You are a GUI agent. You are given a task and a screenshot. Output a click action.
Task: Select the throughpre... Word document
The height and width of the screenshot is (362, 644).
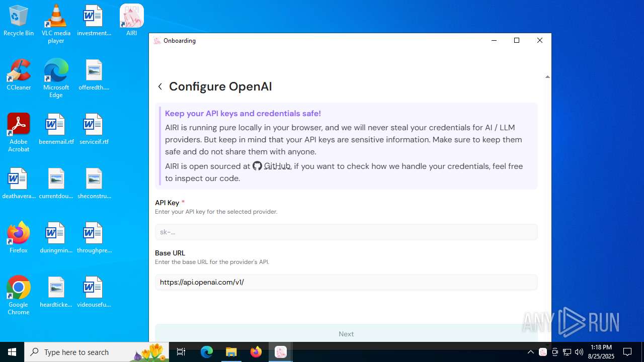tap(94, 237)
